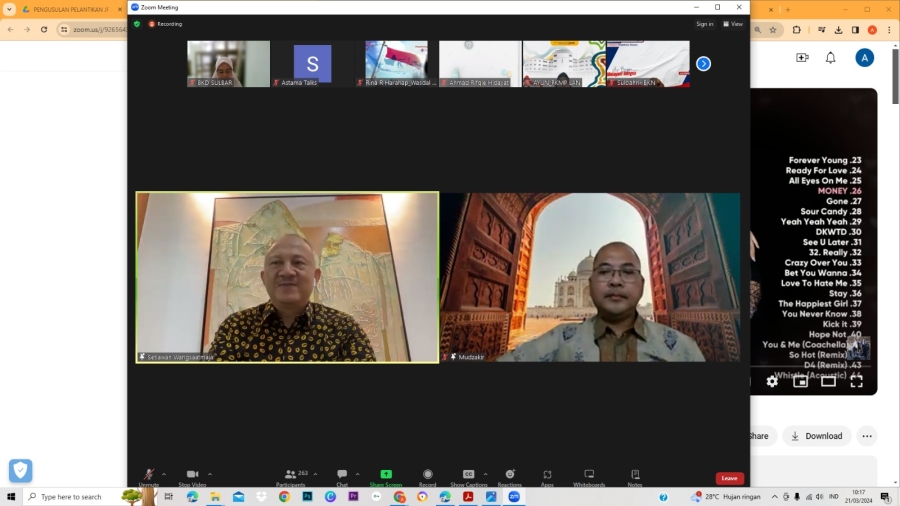Switch to PENGUSULAN PELANTIKAN browser tab

[x=70, y=9]
